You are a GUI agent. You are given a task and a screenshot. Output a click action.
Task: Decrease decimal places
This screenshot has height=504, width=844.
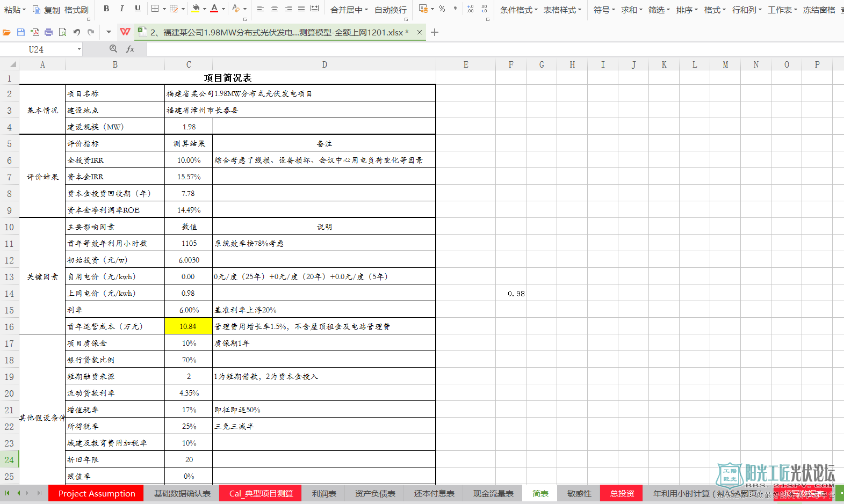click(484, 9)
